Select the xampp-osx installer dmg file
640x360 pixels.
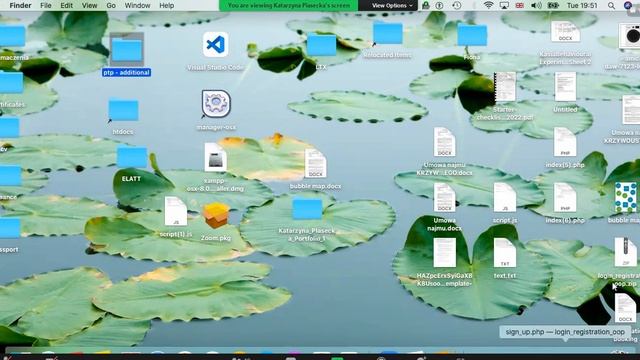tap(216, 157)
